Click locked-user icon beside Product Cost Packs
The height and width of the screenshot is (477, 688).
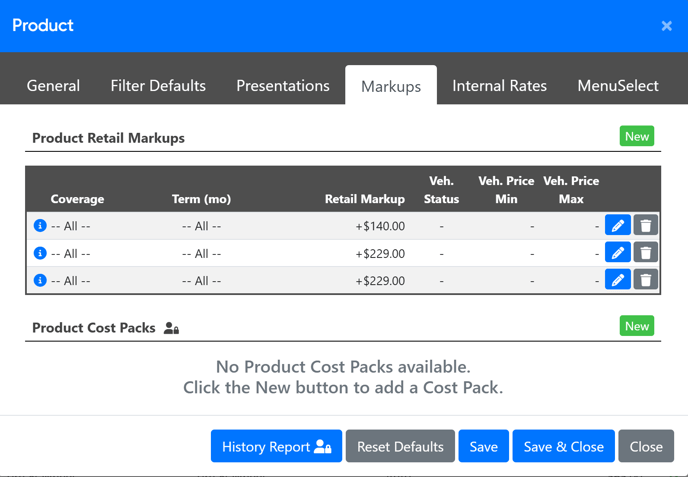(x=171, y=328)
